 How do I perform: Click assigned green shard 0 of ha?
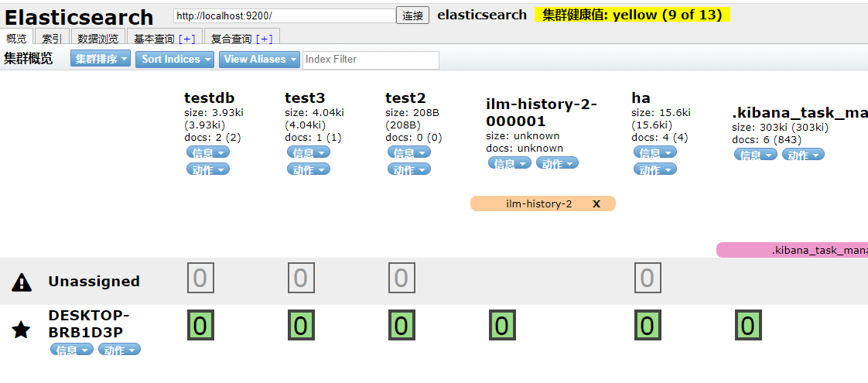click(648, 326)
